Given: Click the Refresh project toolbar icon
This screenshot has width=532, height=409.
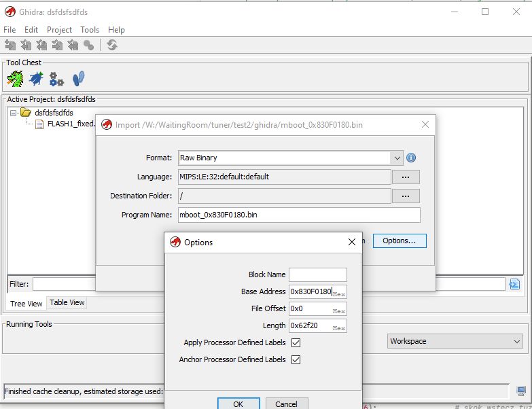Looking at the screenshot, I should pos(112,45).
